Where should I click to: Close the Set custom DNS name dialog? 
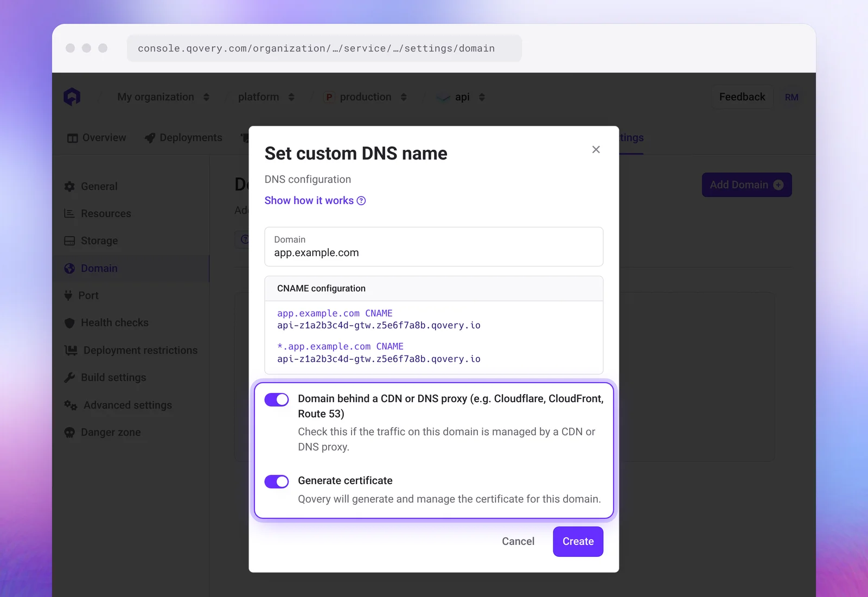[x=596, y=149]
